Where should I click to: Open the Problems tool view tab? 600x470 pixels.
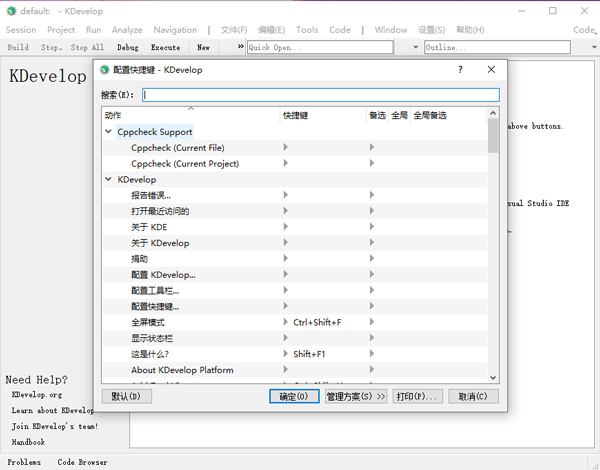point(24,462)
